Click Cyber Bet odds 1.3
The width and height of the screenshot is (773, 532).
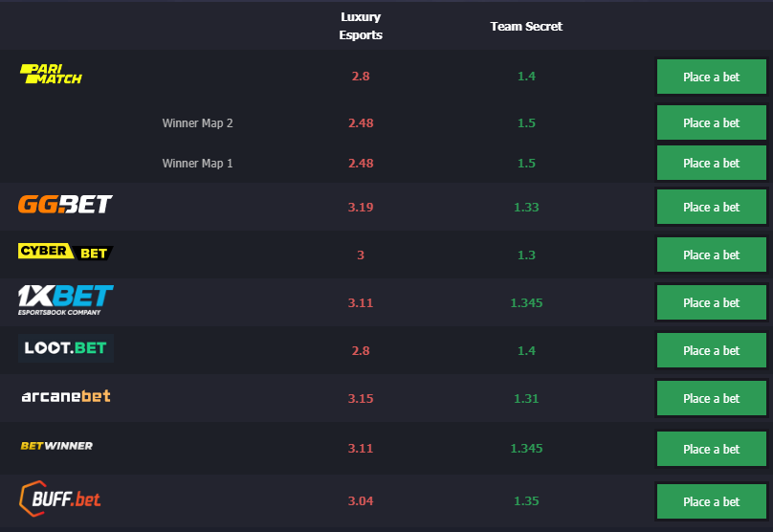tap(526, 255)
